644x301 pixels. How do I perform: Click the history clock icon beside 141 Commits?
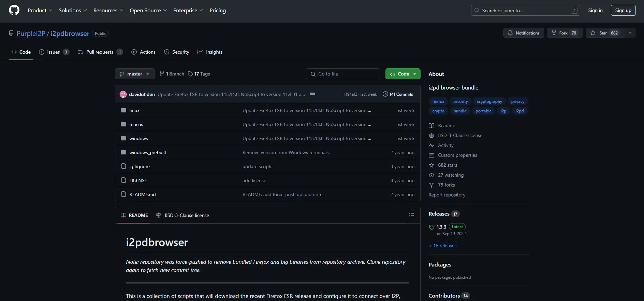385,94
